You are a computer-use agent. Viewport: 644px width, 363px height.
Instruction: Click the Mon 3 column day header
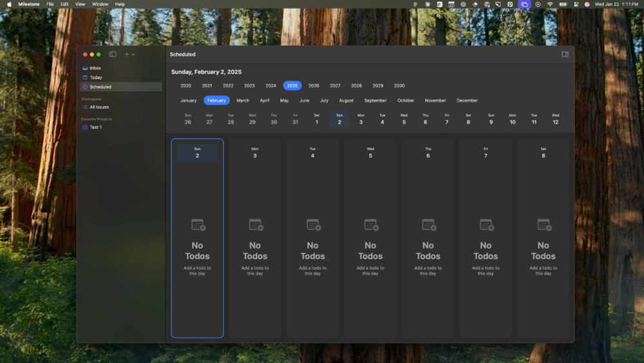pyautogui.click(x=255, y=153)
